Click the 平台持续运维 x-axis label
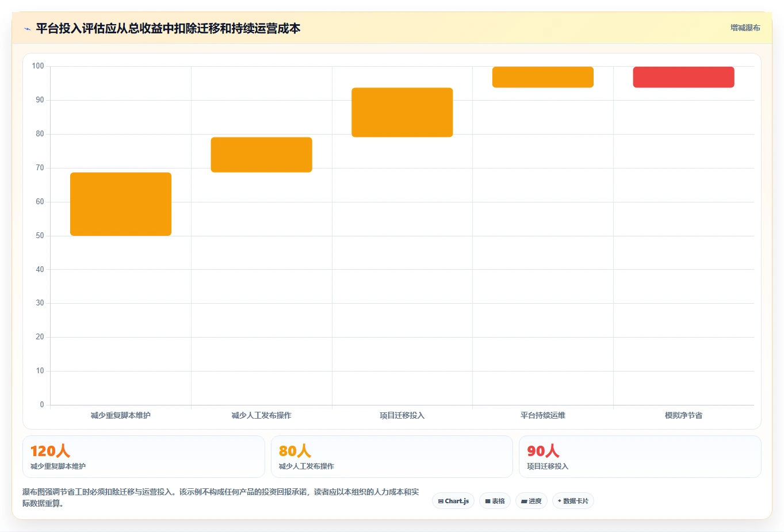The width and height of the screenshot is (784, 532). (543, 415)
